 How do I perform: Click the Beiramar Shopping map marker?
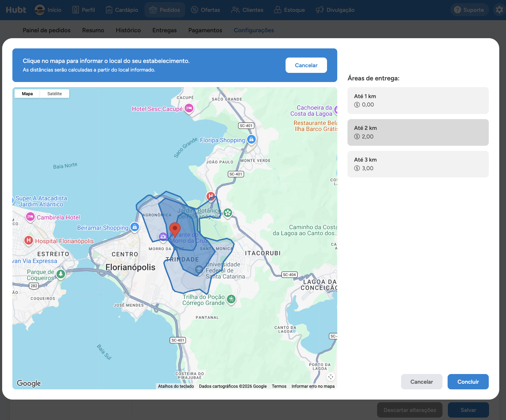[x=135, y=227]
